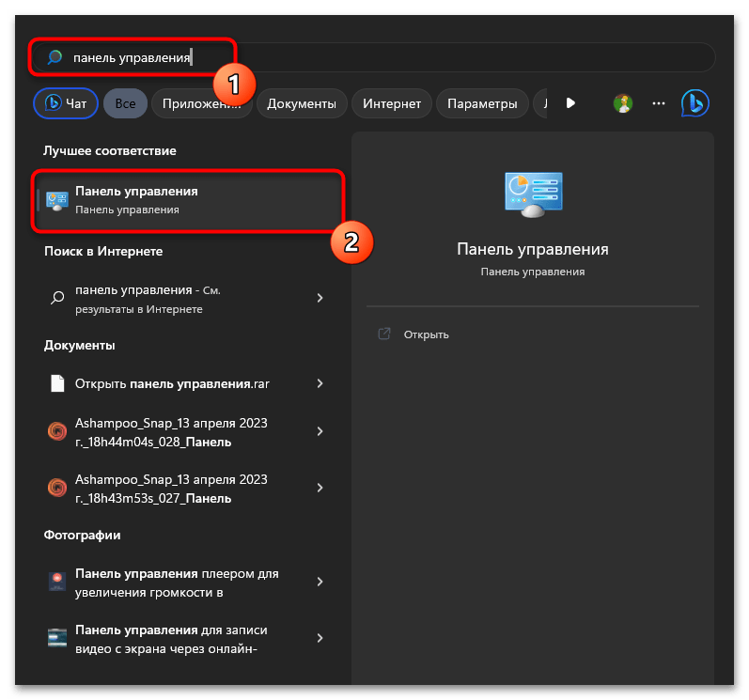The height and width of the screenshot is (700, 749).
Task: Click Ashampoo icon of 18h44m04s_028 file
Action: [x=57, y=431]
